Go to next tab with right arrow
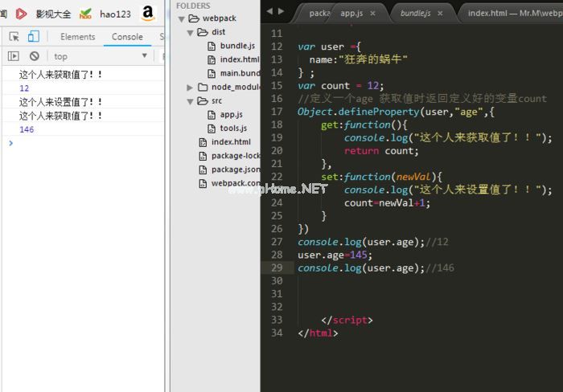Image resolution: width=563 pixels, height=392 pixels. click(280, 11)
